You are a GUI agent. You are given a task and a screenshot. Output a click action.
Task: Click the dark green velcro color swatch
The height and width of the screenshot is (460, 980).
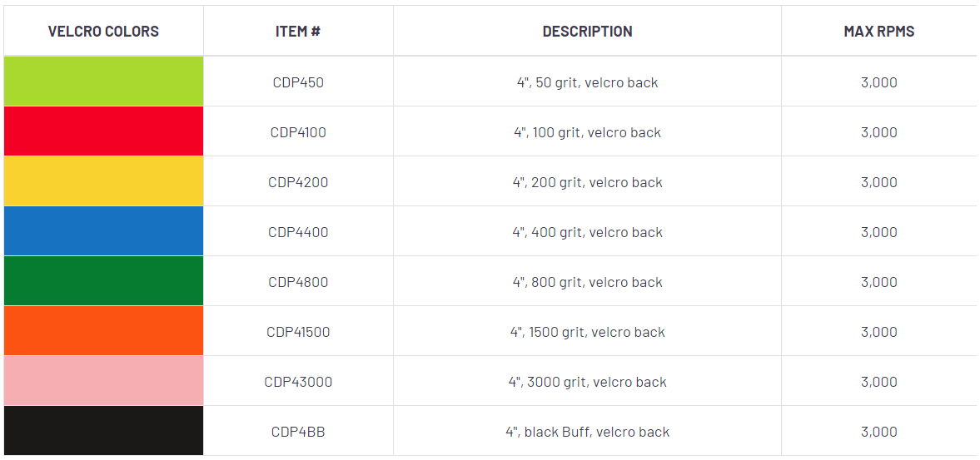(103, 281)
